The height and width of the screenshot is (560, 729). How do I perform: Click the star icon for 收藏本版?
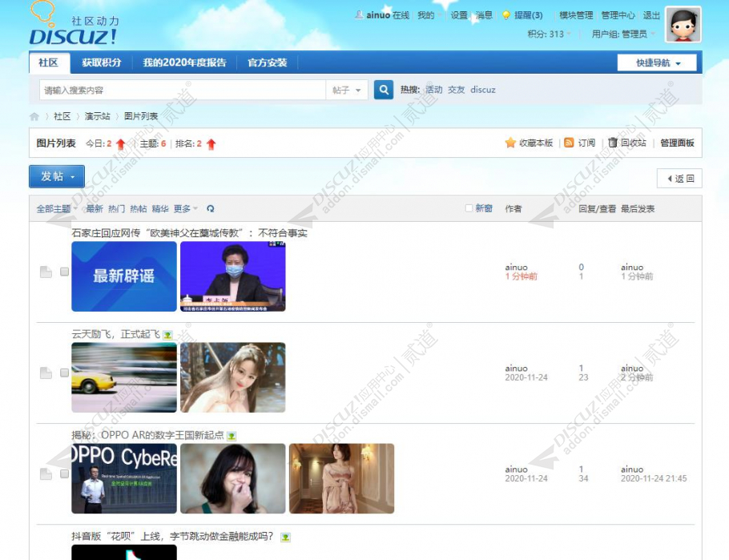point(510,143)
